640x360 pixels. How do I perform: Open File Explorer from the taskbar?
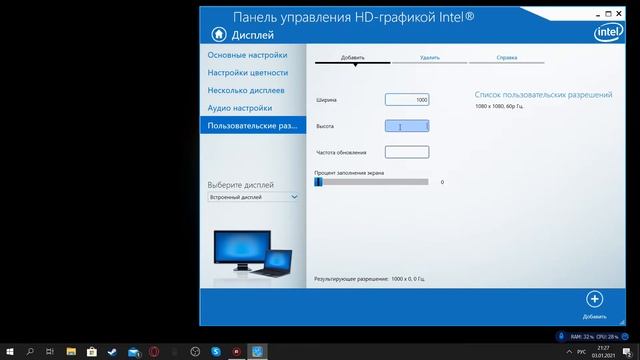71,351
